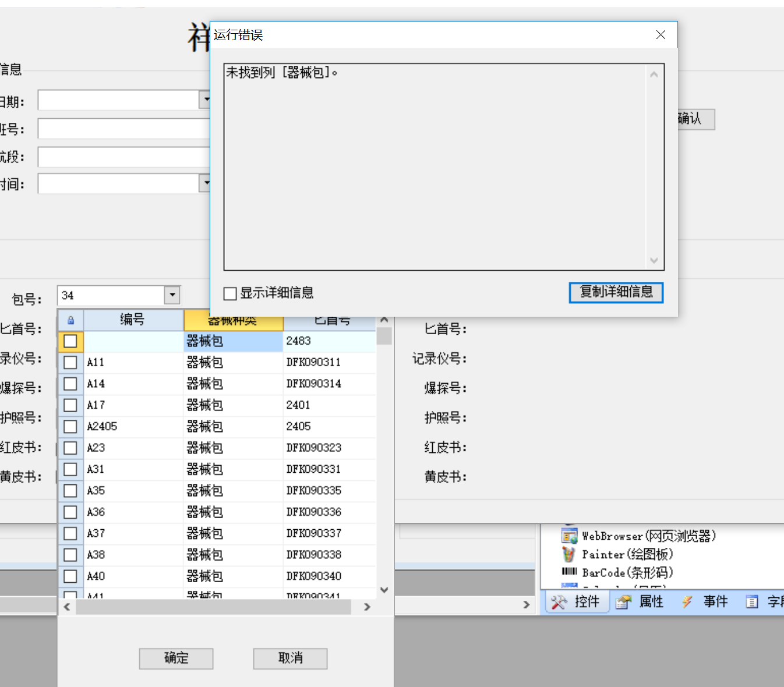Screen dimensions: 784x687
Task: Click error textbox scroll up arrow
Action: click(654, 75)
